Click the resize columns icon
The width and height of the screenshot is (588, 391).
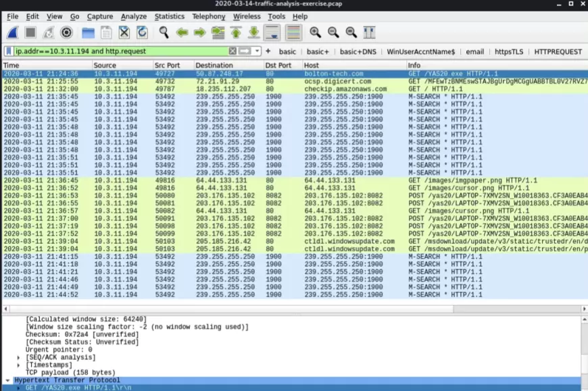pyautogui.click(x=369, y=32)
